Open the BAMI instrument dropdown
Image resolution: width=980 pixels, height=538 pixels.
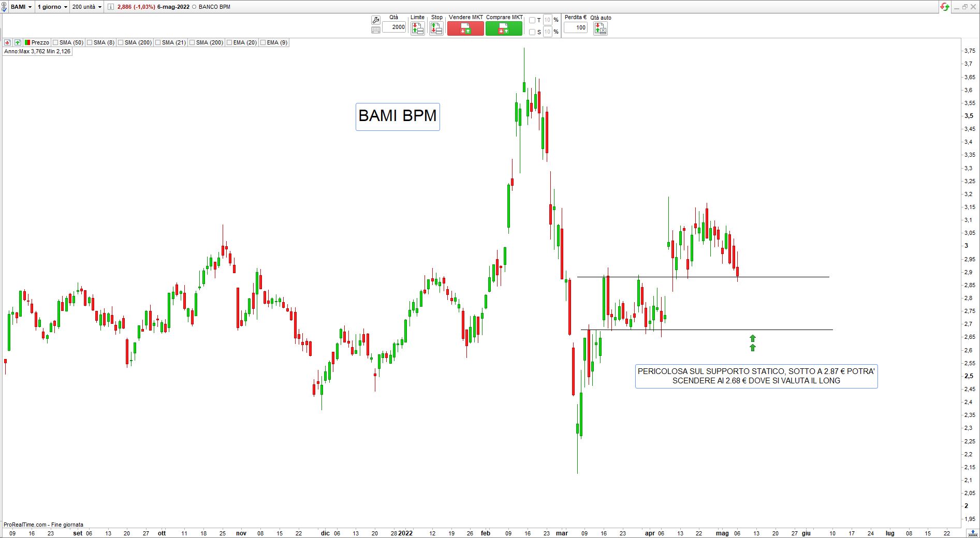(x=21, y=7)
